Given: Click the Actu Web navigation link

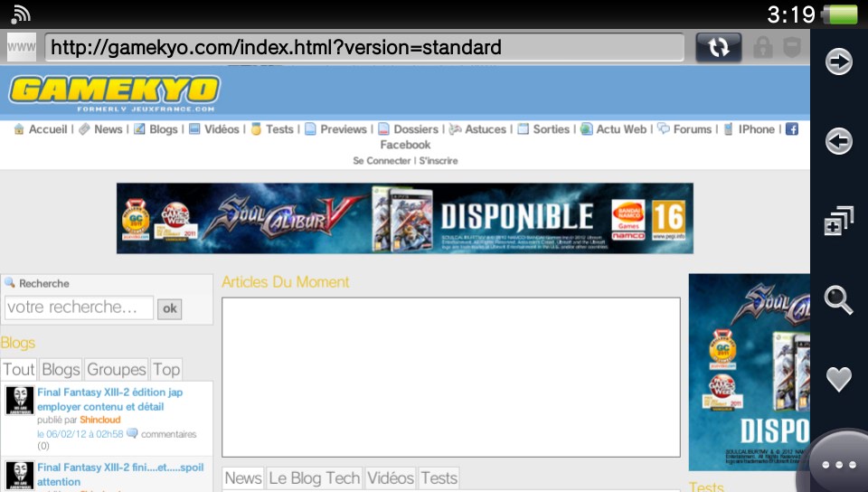Looking at the screenshot, I should pyautogui.click(x=621, y=129).
